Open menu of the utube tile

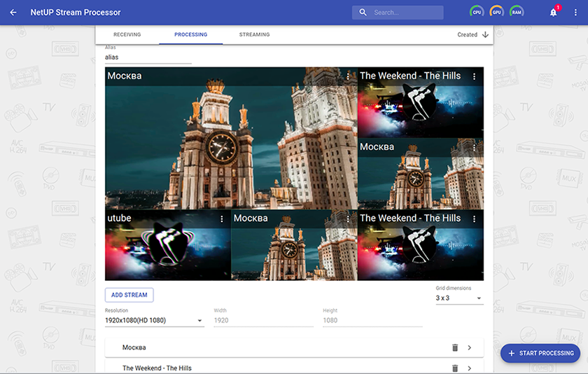[222, 219]
